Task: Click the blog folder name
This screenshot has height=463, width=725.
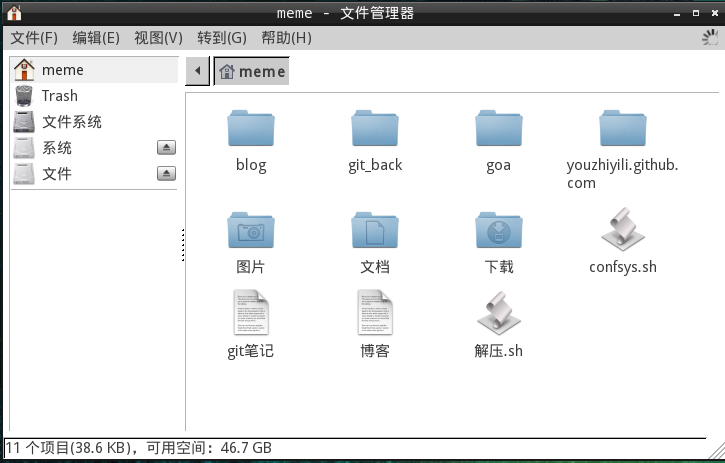Action: [251, 165]
